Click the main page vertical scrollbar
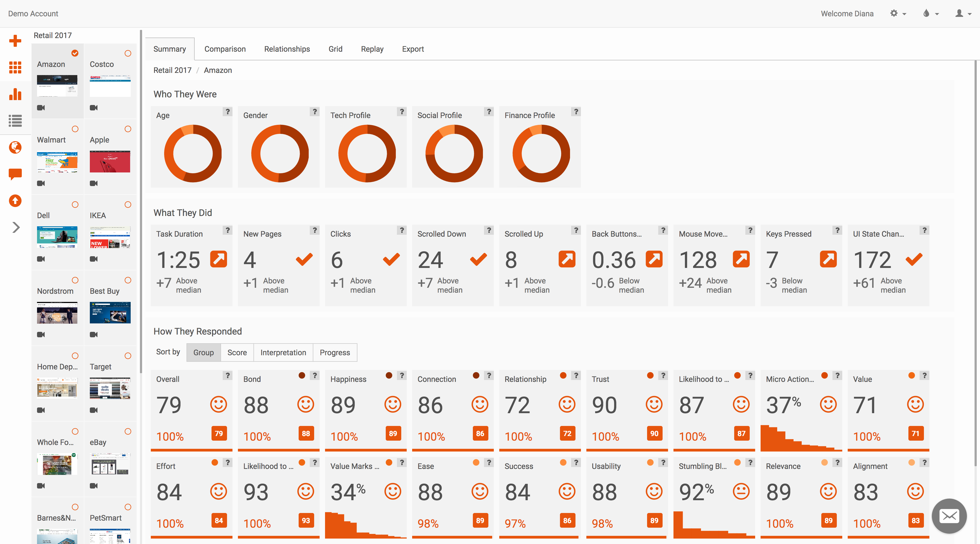 click(x=975, y=264)
